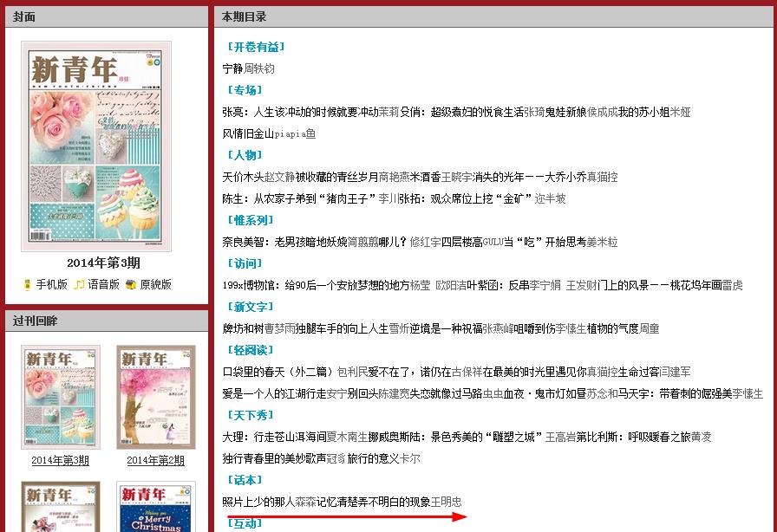Open article 当“吃”开始思考
Screen dimensions: 777x532
tap(545, 243)
